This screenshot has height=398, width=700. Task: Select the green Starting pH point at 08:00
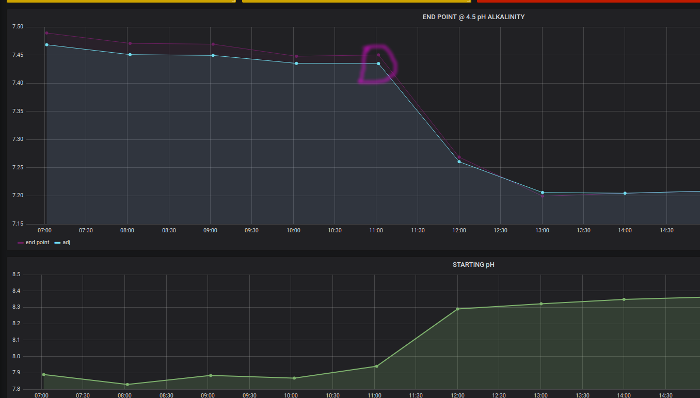click(x=127, y=384)
